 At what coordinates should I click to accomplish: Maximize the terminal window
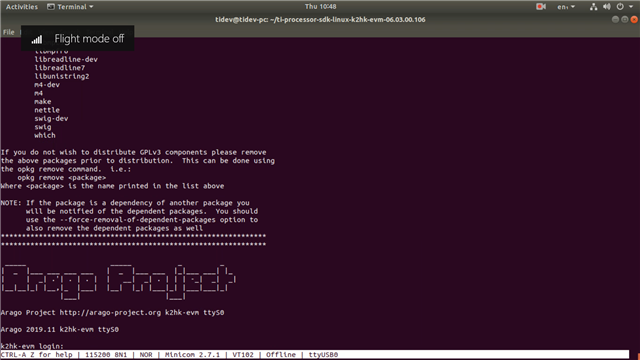point(624,19)
